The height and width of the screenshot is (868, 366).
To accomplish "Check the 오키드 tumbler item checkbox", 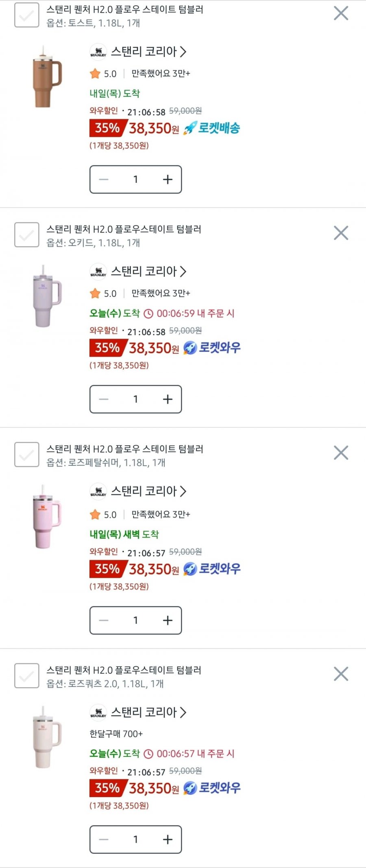I will [x=27, y=235].
